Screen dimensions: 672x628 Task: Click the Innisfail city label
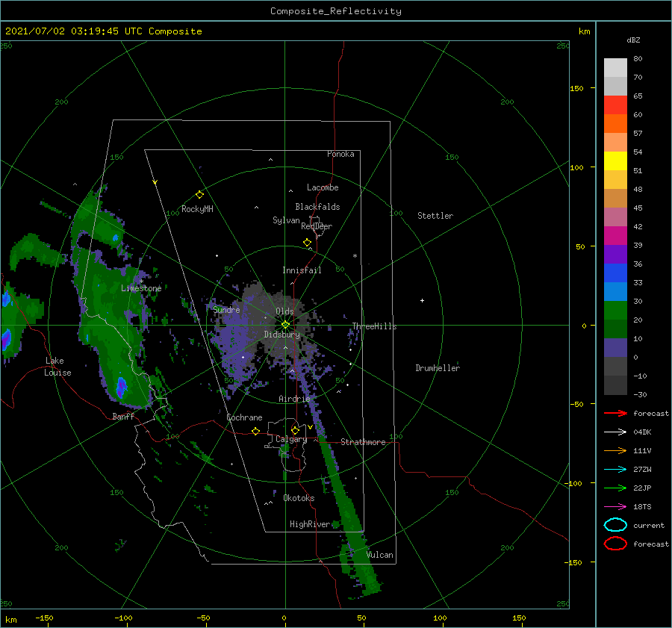[x=302, y=270]
